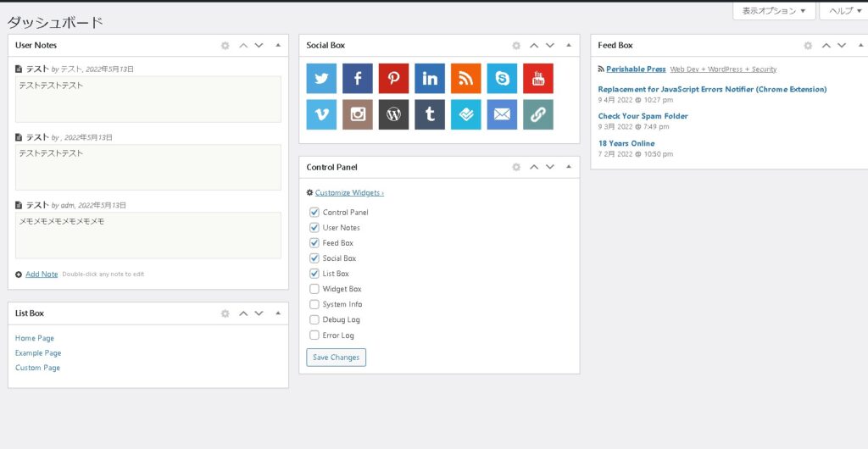Click the orange RSS feed icon
Image resolution: width=868 pixels, height=449 pixels.
click(465, 79)
